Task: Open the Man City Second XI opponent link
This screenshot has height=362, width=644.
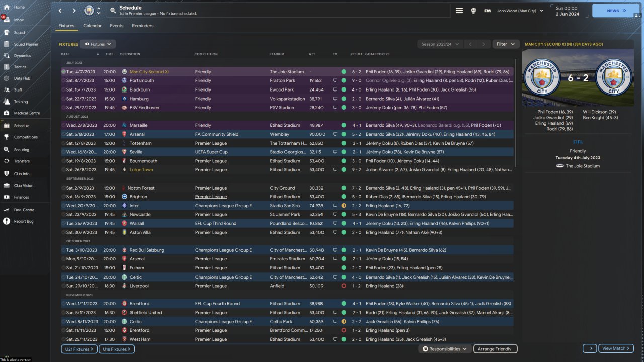Action: (149, 72)
